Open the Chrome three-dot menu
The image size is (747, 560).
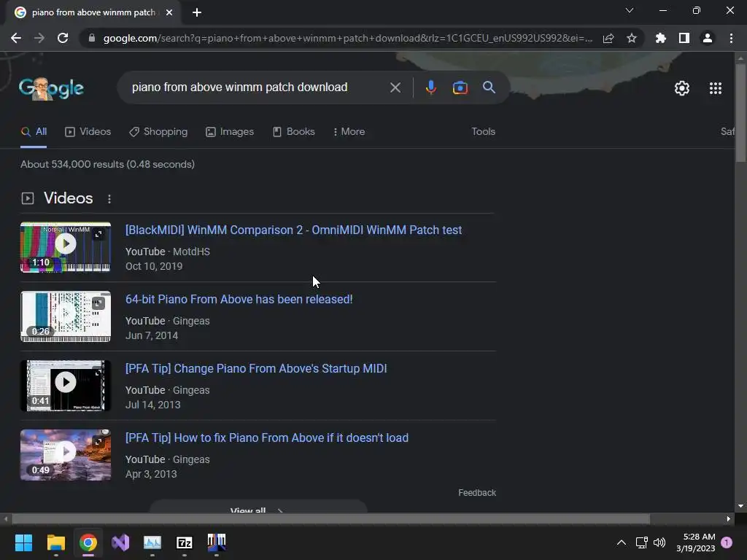[x=731, y=38]
